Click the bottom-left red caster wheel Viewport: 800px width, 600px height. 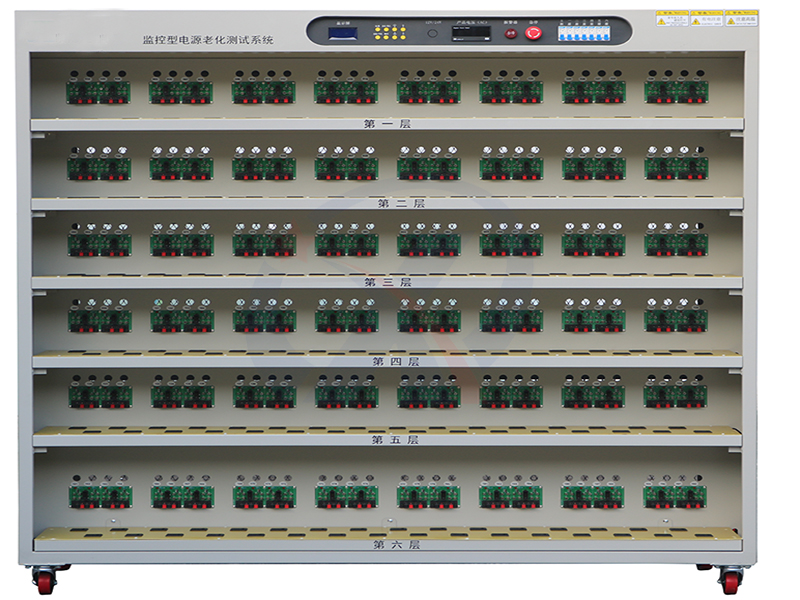pos(45,580)
